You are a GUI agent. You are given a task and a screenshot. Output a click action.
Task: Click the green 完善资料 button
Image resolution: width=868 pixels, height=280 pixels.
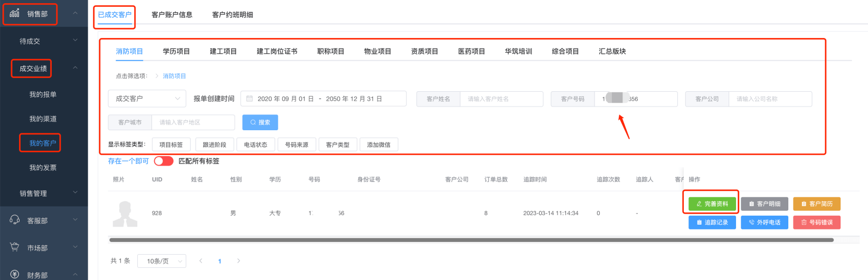712,204
